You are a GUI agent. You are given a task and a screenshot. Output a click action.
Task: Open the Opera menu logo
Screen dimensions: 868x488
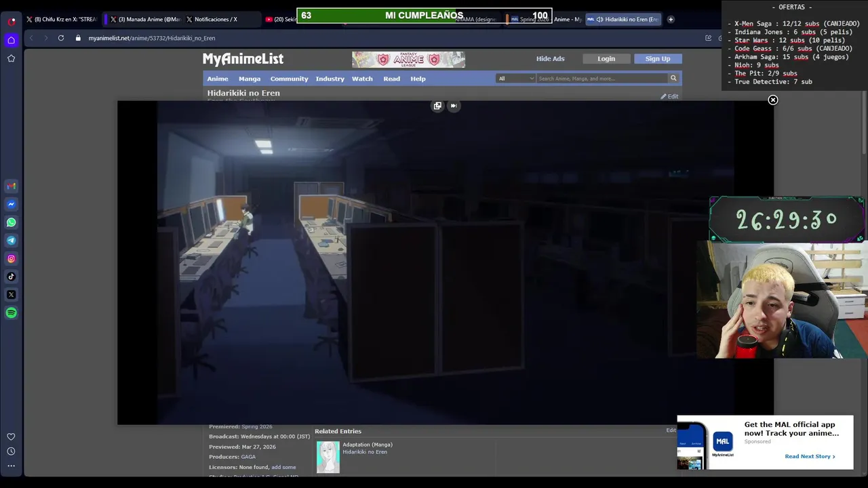[12, 21]
